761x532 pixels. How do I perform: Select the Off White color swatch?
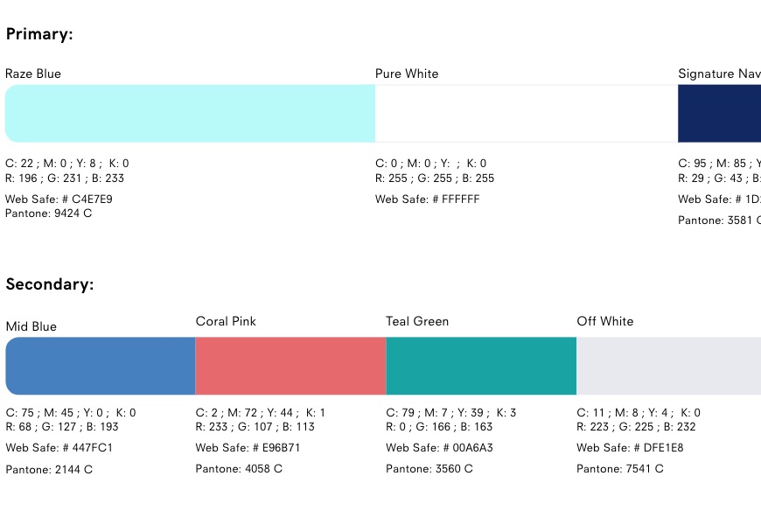(x=668, y=366)
